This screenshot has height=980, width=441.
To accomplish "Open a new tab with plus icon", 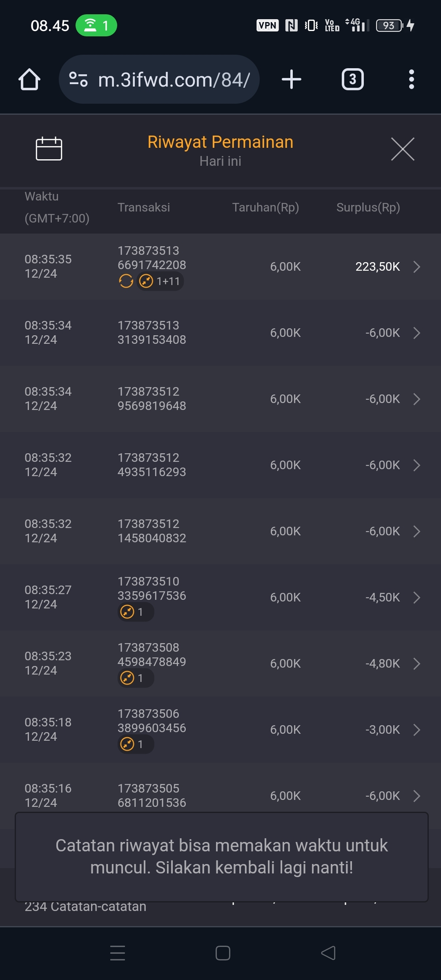I will click(292, 79).
